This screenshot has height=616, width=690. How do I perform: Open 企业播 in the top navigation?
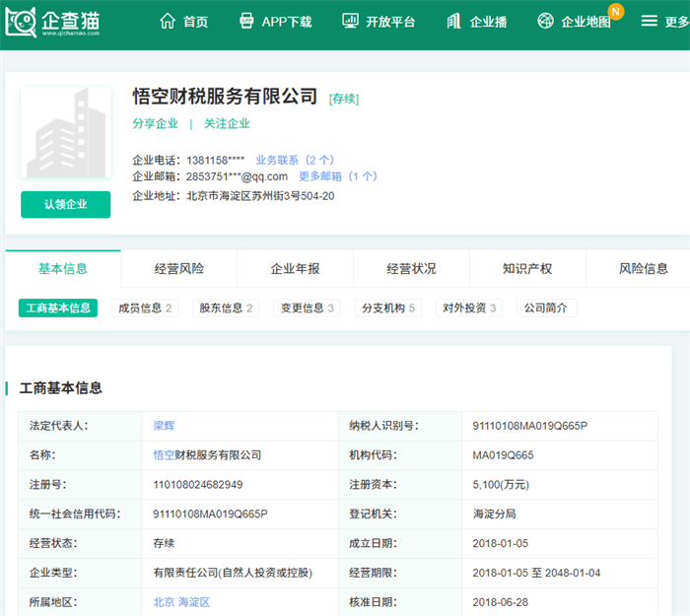489,22
